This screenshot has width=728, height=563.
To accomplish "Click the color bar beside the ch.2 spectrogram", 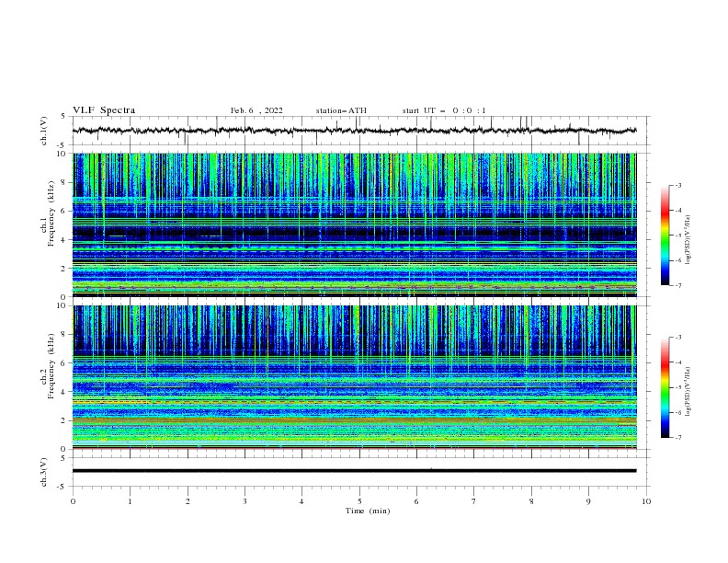I will coord(665,387).
